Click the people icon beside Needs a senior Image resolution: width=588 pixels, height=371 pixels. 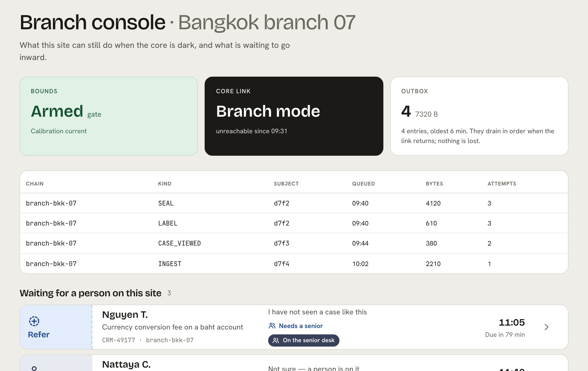[272, 326]
